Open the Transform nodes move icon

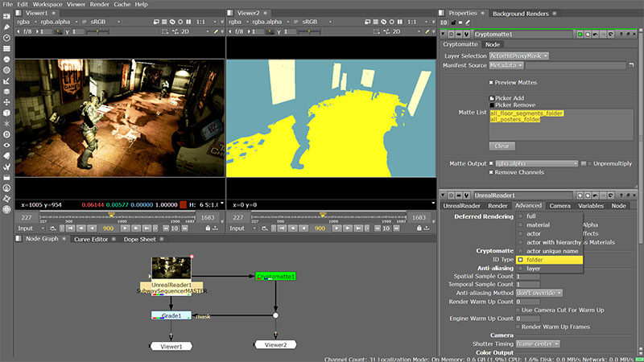(x=6, y=102)
